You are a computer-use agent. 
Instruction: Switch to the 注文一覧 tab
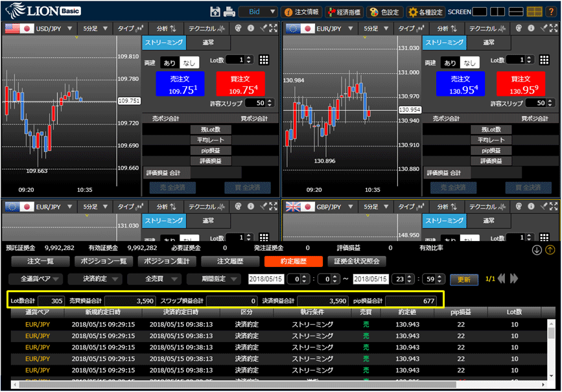click(x=40, y=261)
